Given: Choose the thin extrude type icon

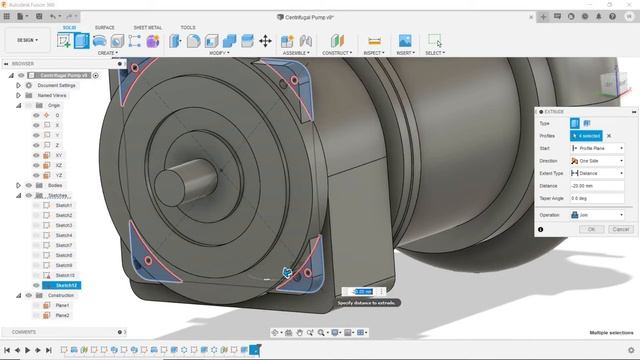Looking at the screenshot, I should click(587, 123).
